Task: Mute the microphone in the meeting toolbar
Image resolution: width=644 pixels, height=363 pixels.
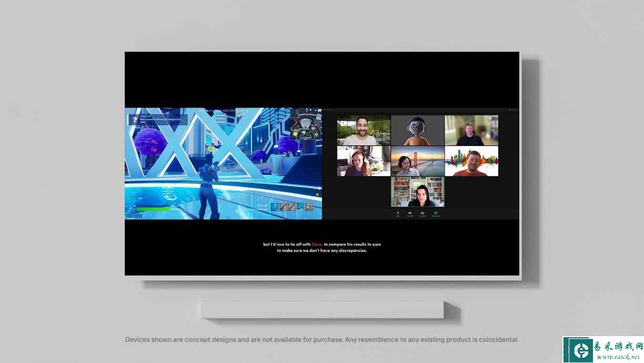Action: pos(398,213)
